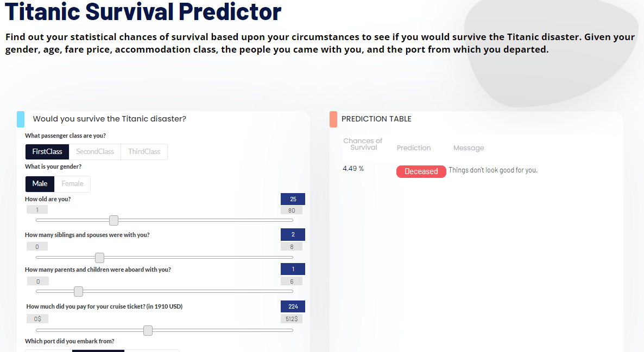Click the Prediction column header
Image resolution: width=644 pixels, height=352 pixels.
click(x=413, y=148)
